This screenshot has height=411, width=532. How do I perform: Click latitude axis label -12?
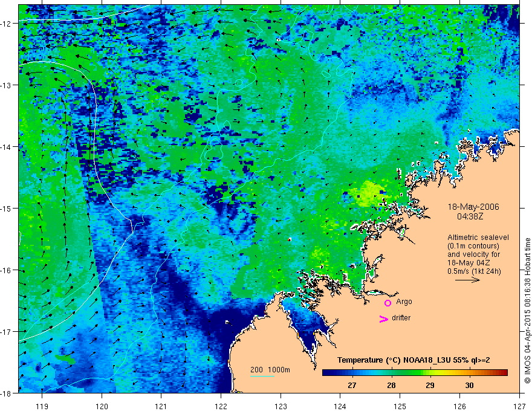tap(7, 24)
